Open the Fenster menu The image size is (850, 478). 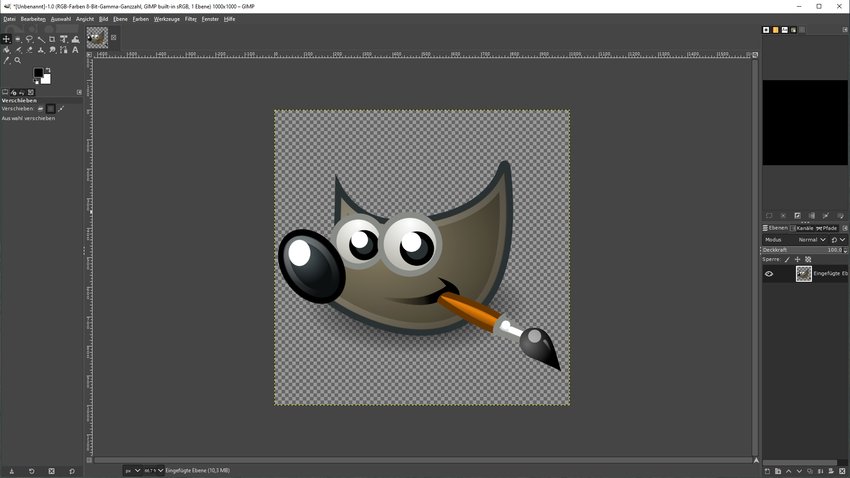click(210, 19)
